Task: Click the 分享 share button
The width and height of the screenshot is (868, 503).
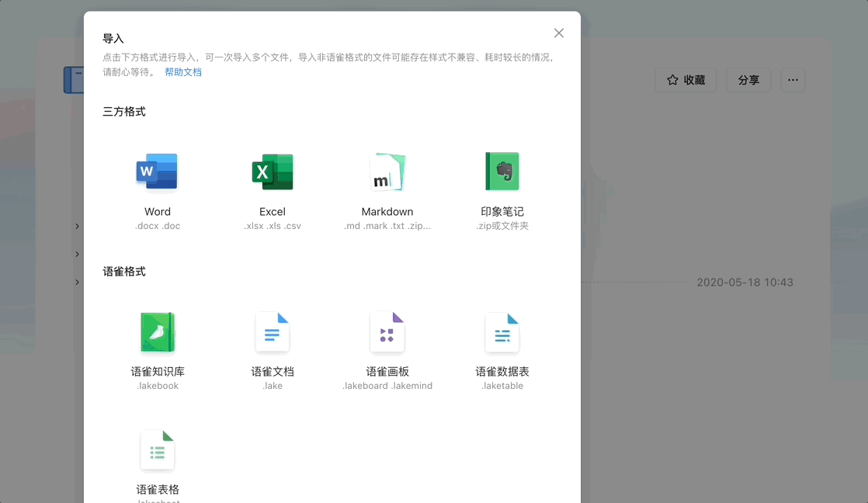Action: (748, 80)
